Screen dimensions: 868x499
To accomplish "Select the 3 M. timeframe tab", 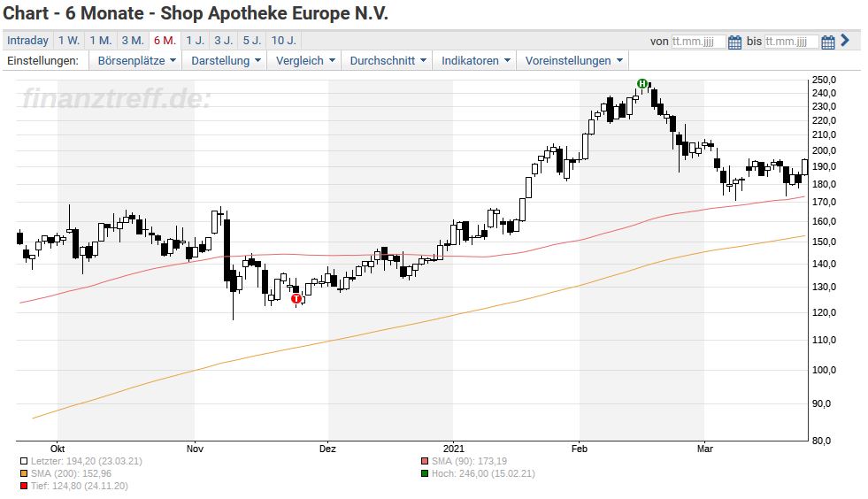I will [x=133, y=41].
